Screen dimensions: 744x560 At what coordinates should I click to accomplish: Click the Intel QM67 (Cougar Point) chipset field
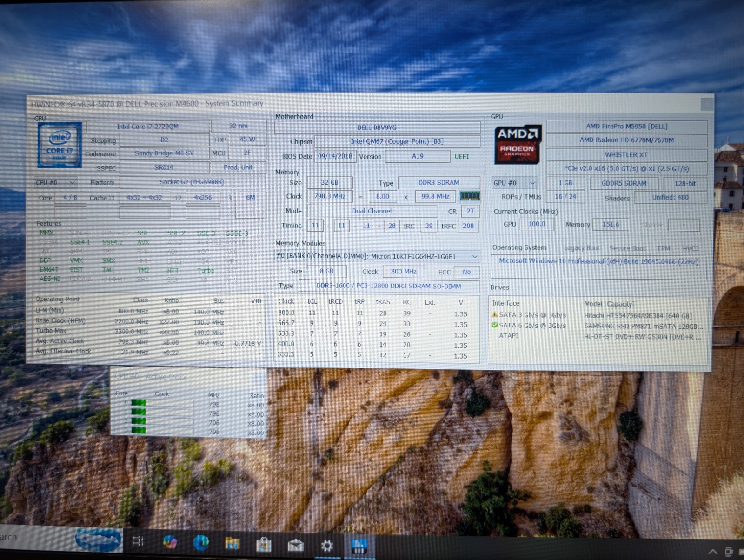(397, 141)
